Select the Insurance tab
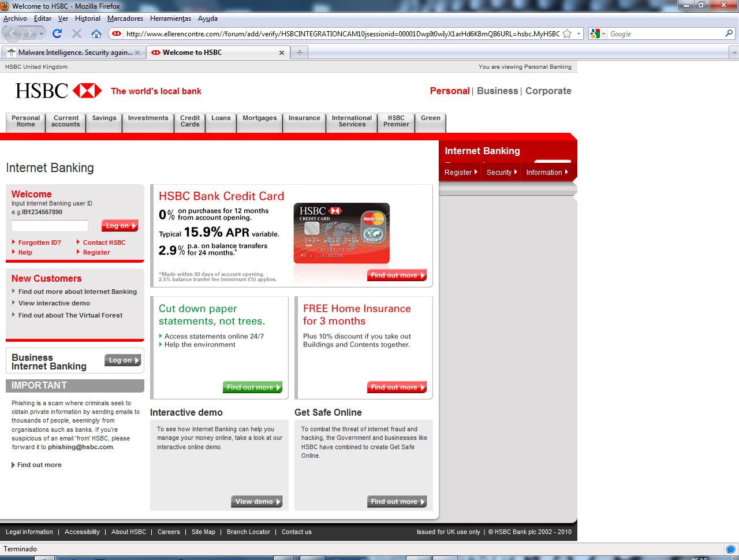The width and height of the screenshot is (739, 560). pyautogui.click(x=304, y=122)
